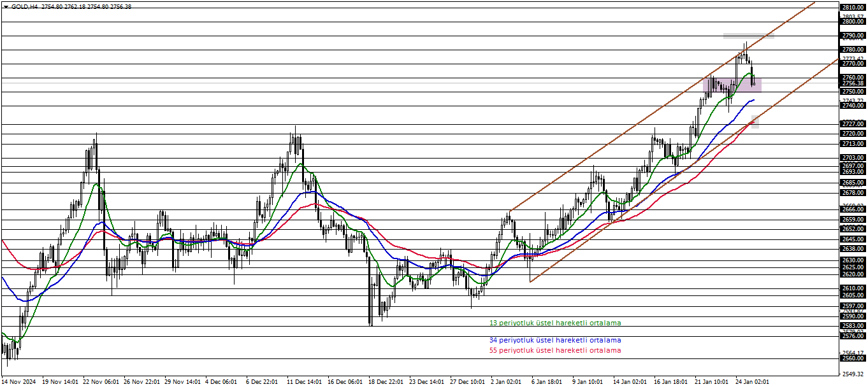Click the 16 Jan 18:01 date label
Viewport: 868px width, 389px height.
pos(671,382)
